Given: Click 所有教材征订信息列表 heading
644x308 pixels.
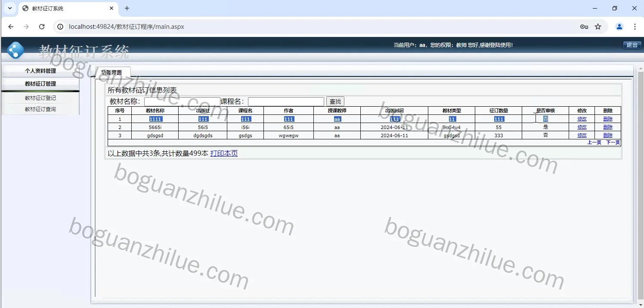Looking at the screenshot, I should [x=142, y=90].
